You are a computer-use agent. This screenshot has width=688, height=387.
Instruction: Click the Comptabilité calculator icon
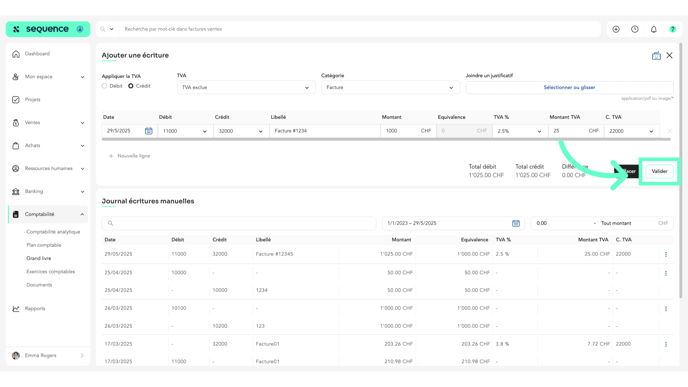coord(16,214)
